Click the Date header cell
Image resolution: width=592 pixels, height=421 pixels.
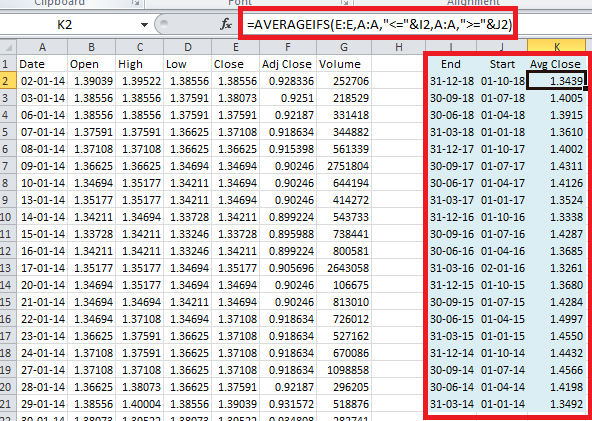tap(42, 64)
